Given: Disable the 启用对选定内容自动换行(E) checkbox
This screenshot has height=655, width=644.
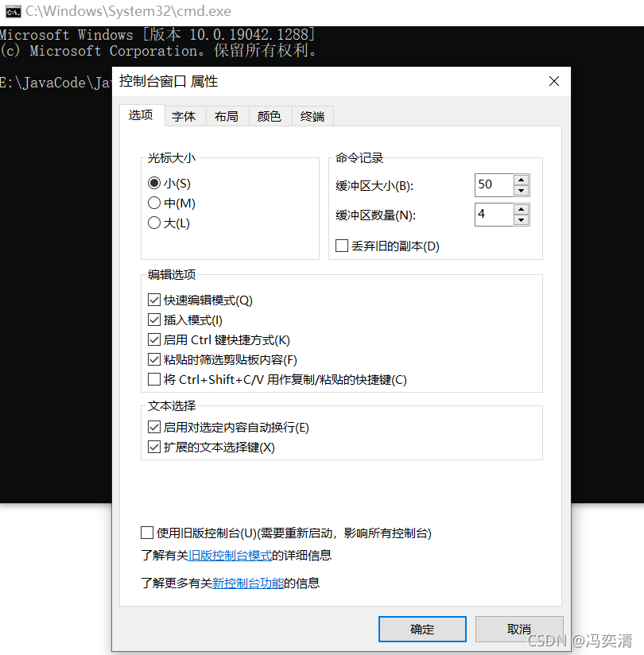Looking at the screenshot, I should pos(155,427).
